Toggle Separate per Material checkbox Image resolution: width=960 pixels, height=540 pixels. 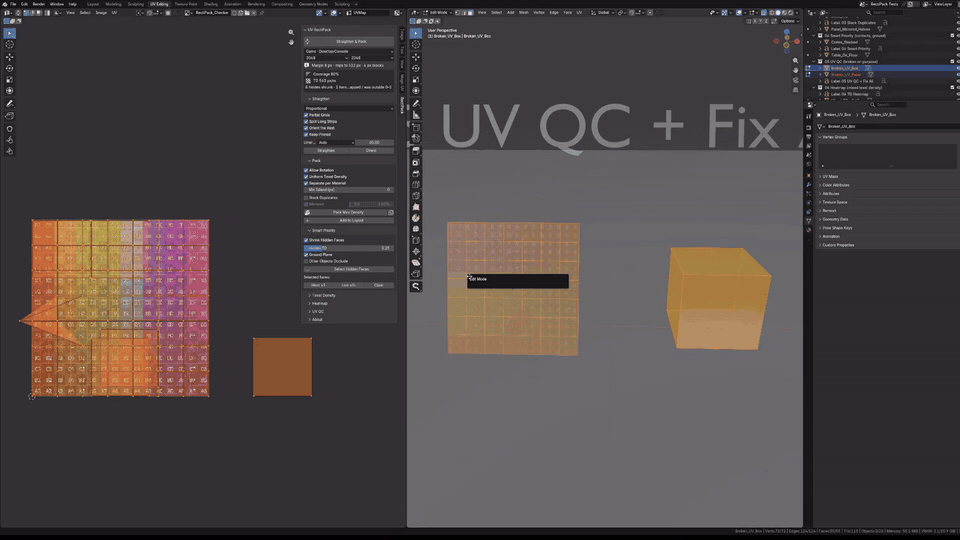pos(306,183)
